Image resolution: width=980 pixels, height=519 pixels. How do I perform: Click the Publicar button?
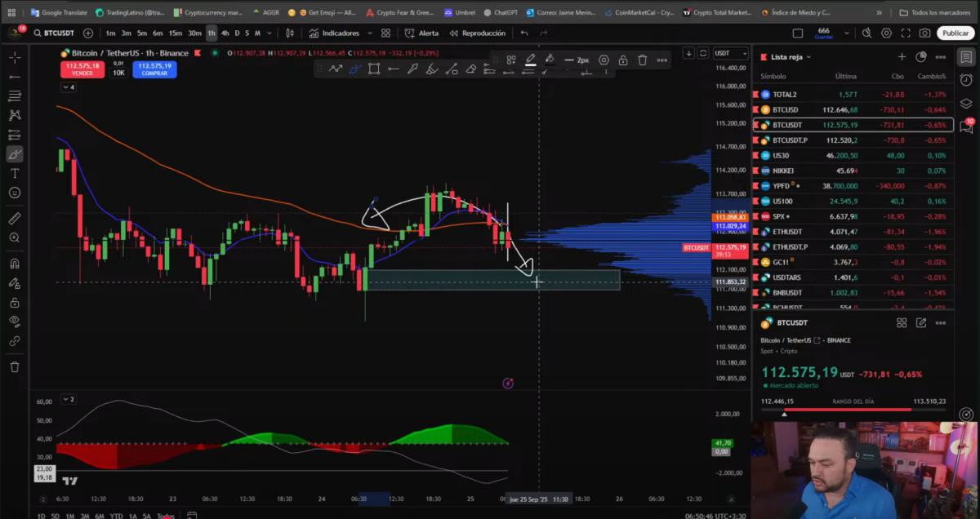[955, 33]
